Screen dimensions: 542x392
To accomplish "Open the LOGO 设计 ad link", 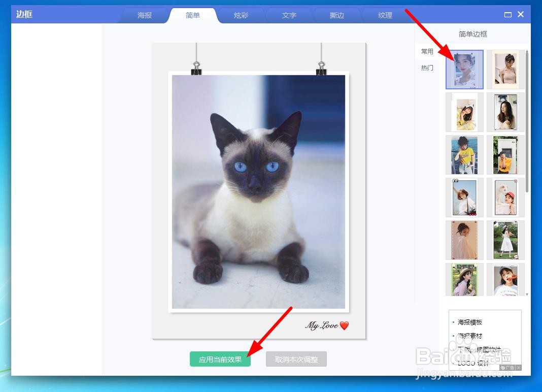I will coord(473,363).
